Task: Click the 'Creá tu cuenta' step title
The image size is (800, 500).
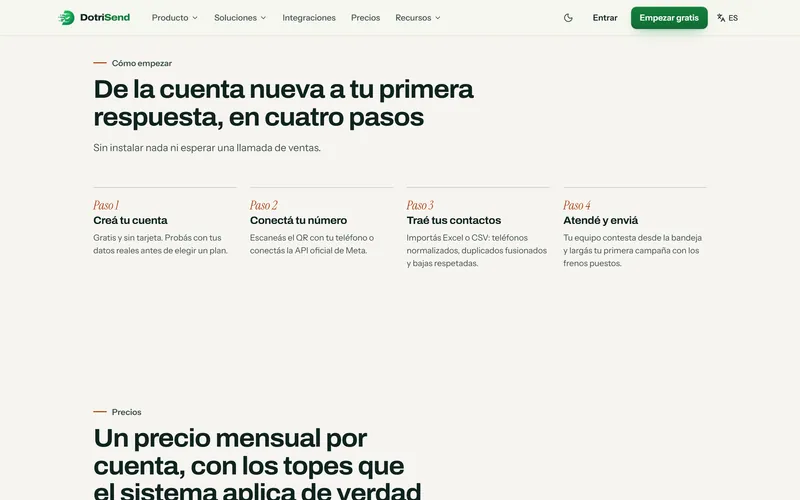Action: [x=130, y=220]
